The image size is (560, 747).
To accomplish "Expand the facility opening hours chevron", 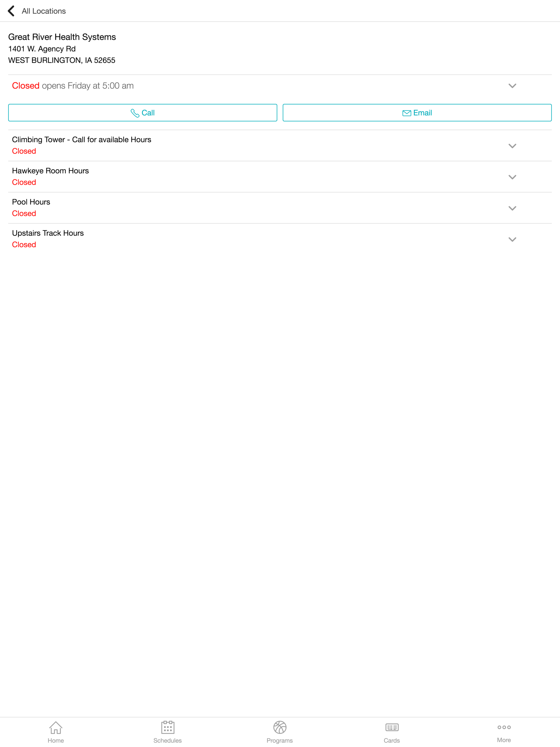I will tap(512, 86).
